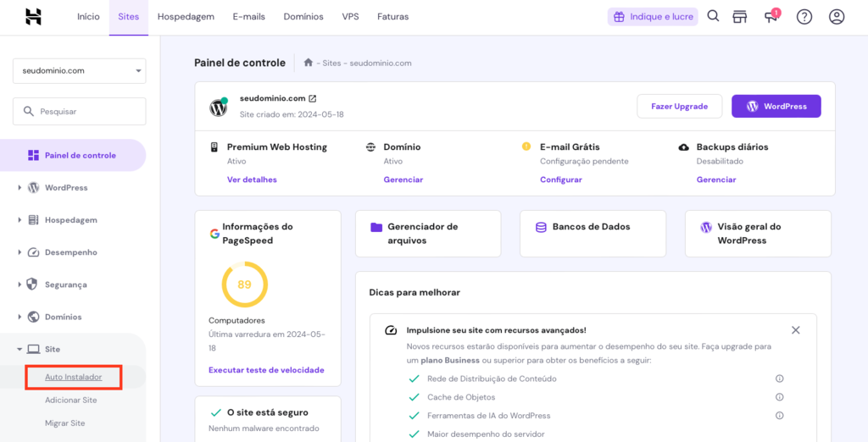Go to the Início tab
Screen dimensions: 868x442
click(88, 17)
